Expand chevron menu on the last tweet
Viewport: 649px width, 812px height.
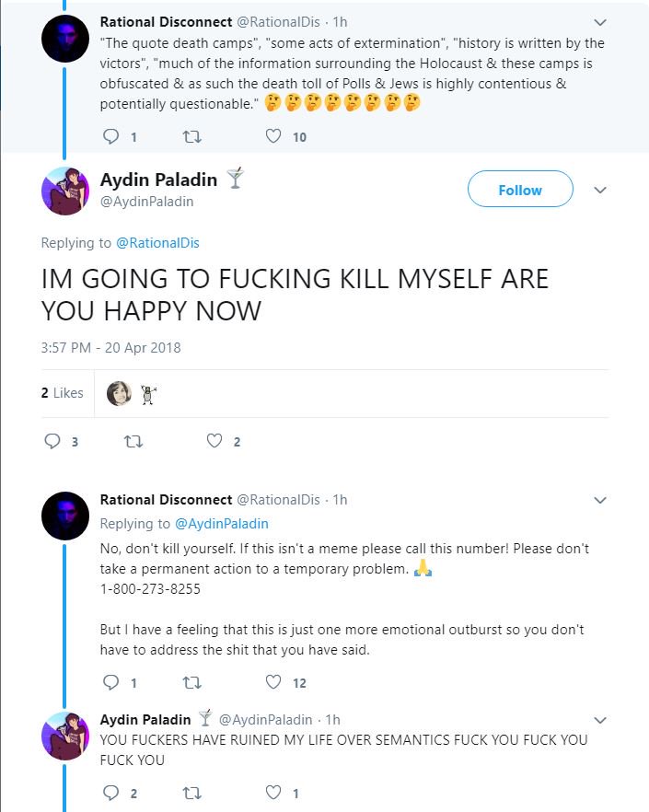[x=600, y=720]
